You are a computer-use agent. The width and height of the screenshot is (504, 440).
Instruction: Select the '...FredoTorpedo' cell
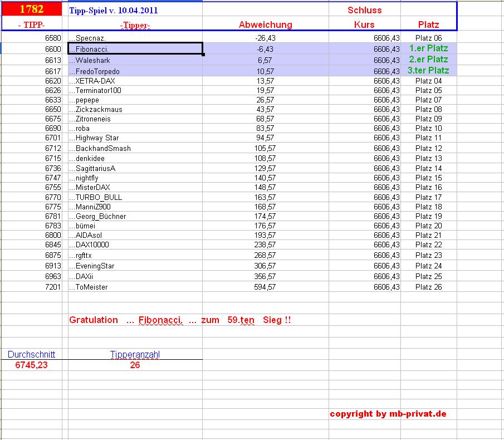click(135, 71)
